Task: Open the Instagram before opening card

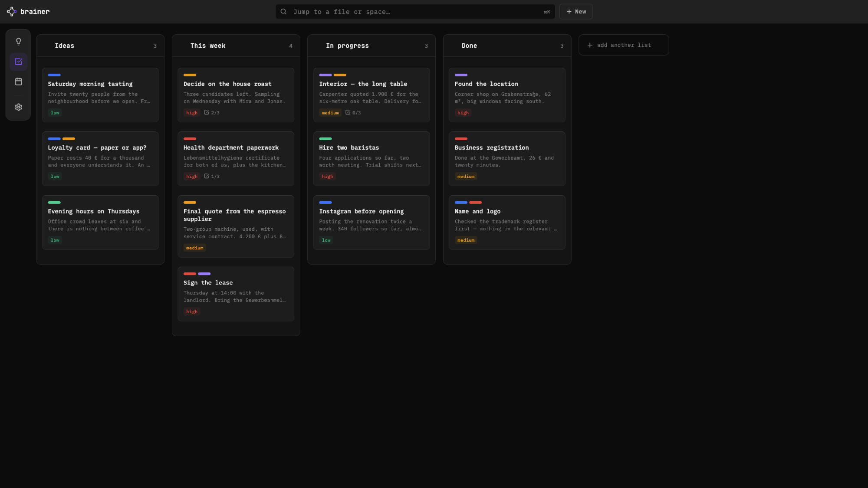Action: tap(372, 223)
